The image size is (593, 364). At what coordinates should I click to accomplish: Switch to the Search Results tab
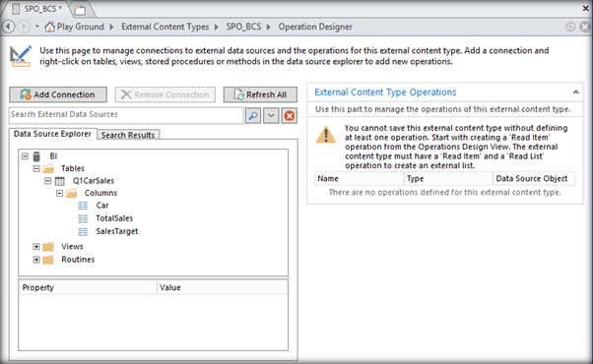(x=128, y=135)
